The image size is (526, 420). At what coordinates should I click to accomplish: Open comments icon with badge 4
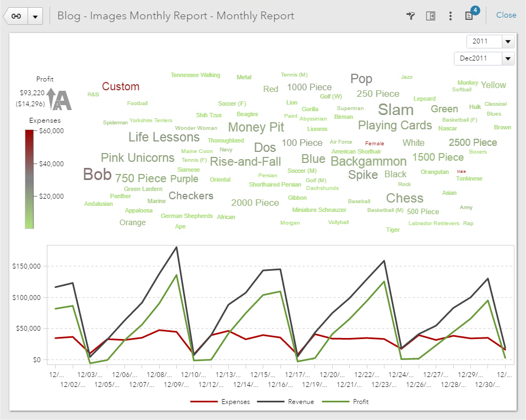pyautogui.click(x=469, y=16)
